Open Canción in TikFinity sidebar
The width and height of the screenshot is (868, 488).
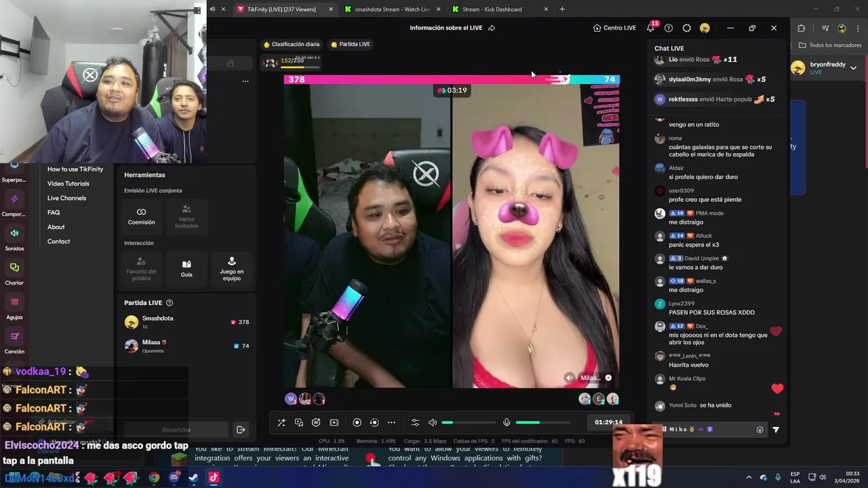14,342
